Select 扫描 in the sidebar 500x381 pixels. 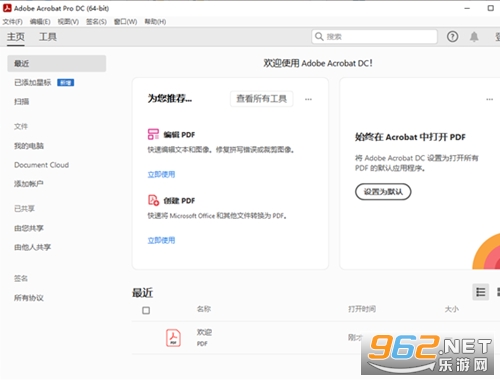click(22, 101)
